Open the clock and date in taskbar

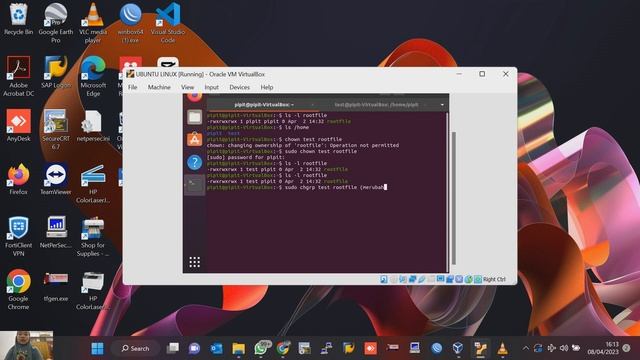pyautogui.click(x=603, y=348)
